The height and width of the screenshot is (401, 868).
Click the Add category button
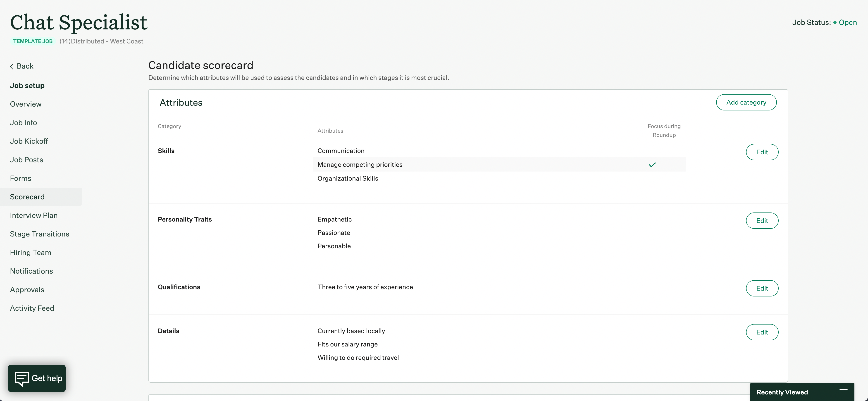[746, 102]
